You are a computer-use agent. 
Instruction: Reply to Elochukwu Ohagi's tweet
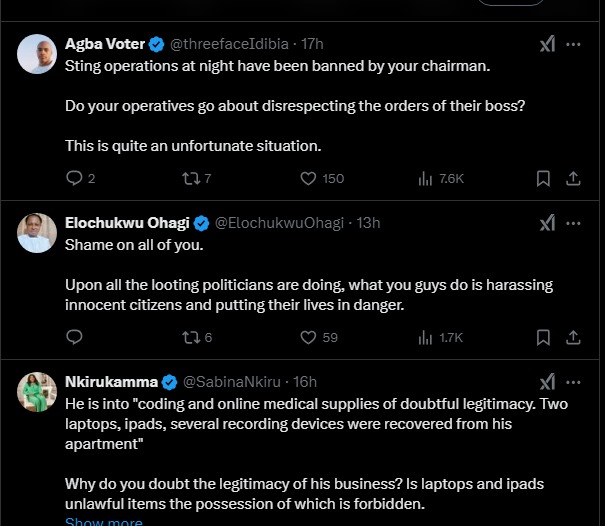click(74, 337)
